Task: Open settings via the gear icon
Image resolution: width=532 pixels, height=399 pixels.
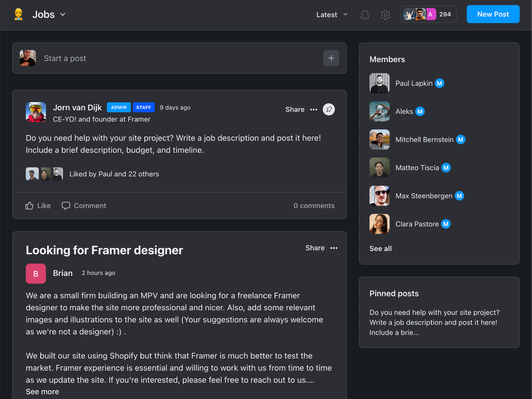Action: click(386, 15)
